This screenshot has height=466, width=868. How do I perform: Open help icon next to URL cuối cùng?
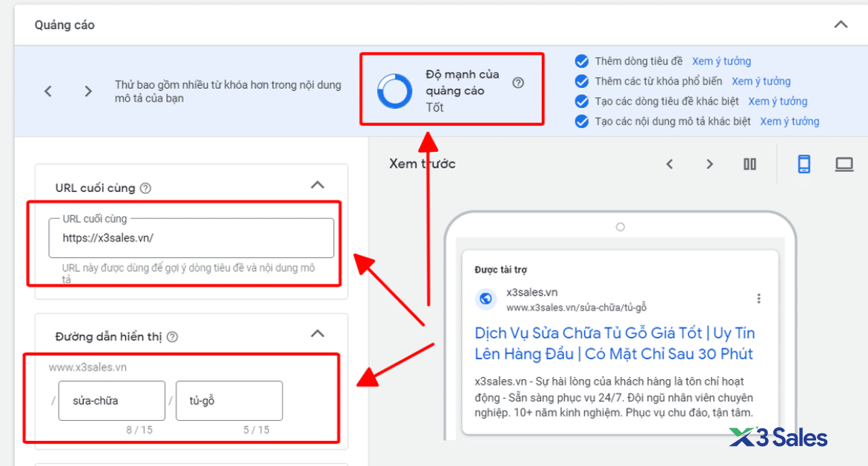pos(145,188)
